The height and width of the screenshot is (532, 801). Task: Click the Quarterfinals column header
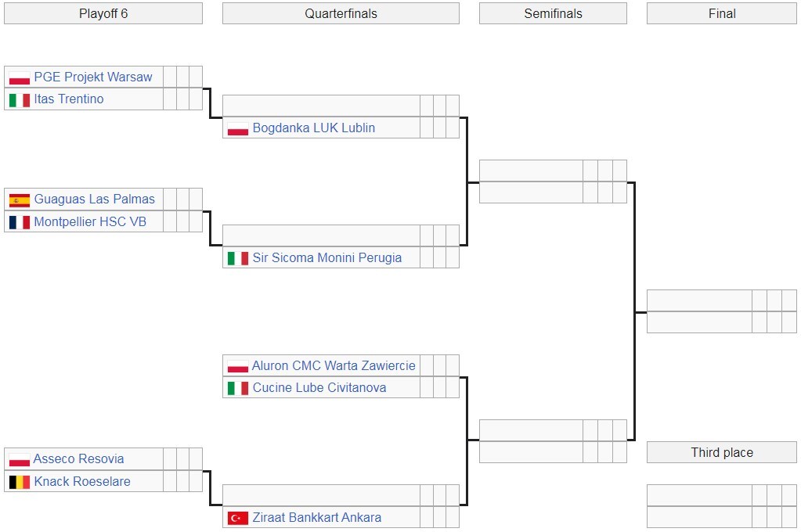coord(341,13)
